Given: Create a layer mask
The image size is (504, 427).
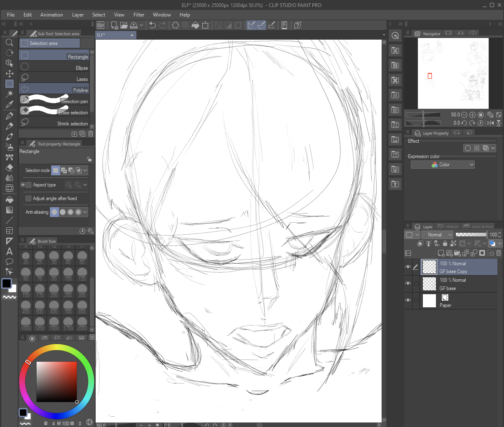Looking at the screenshot, I should click(x=482, y=253).
